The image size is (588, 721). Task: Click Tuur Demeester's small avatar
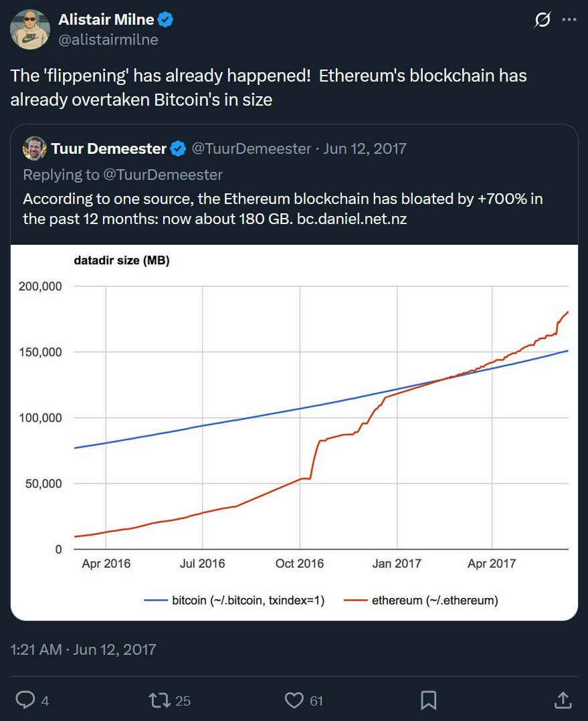(x=35, y=148)
